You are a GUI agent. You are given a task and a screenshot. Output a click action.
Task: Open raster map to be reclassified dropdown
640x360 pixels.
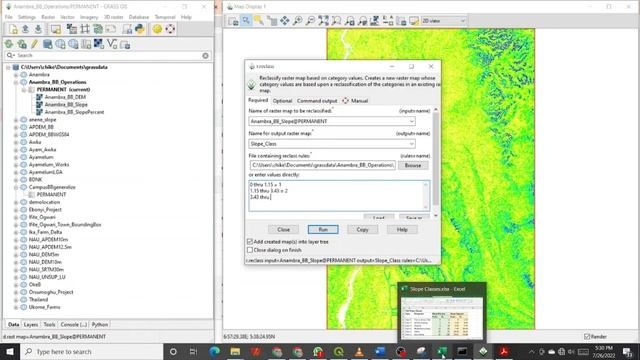(411, 121)
